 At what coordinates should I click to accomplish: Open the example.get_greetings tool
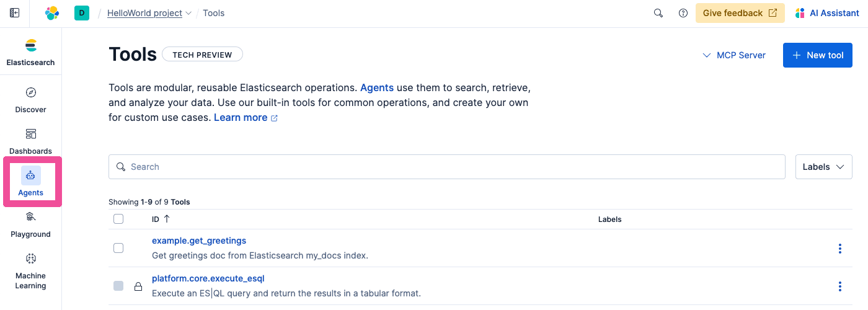(199, 241)
